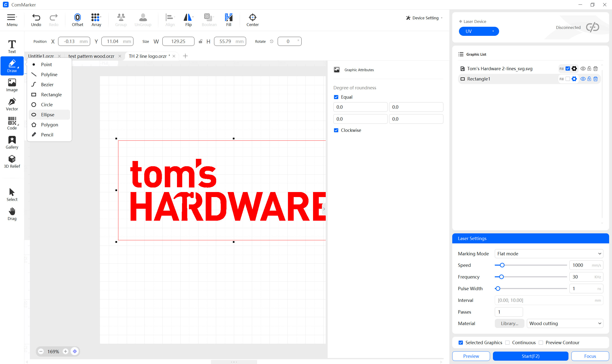
Task: Open the Marking Mode dropdown
Action: tap(549, 254)
